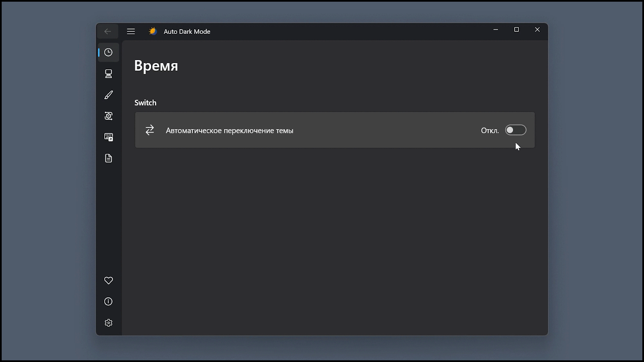Open Settings gear in sidebar
Screen dimensions: 644x362
[108, 323]
